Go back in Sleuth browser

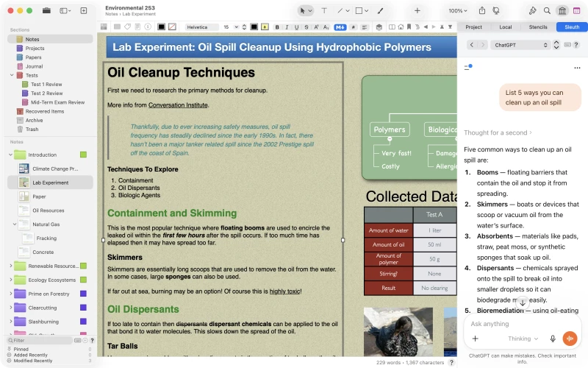(471, 45)
